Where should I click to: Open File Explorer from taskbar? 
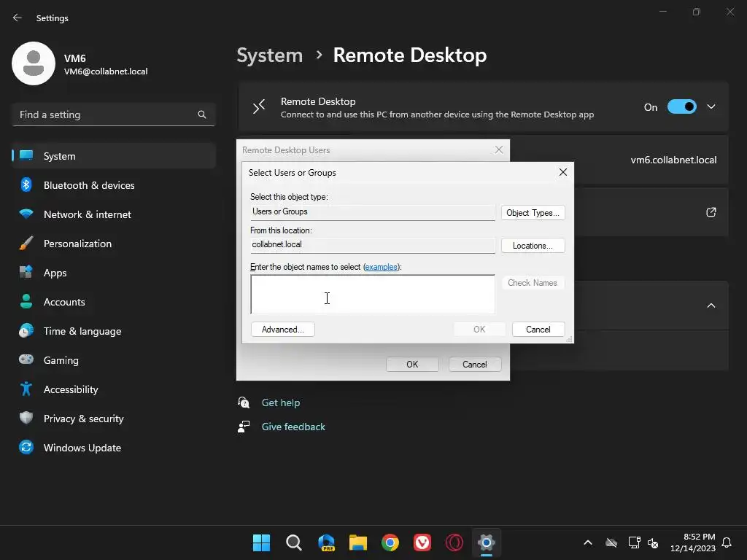point(358,542)
